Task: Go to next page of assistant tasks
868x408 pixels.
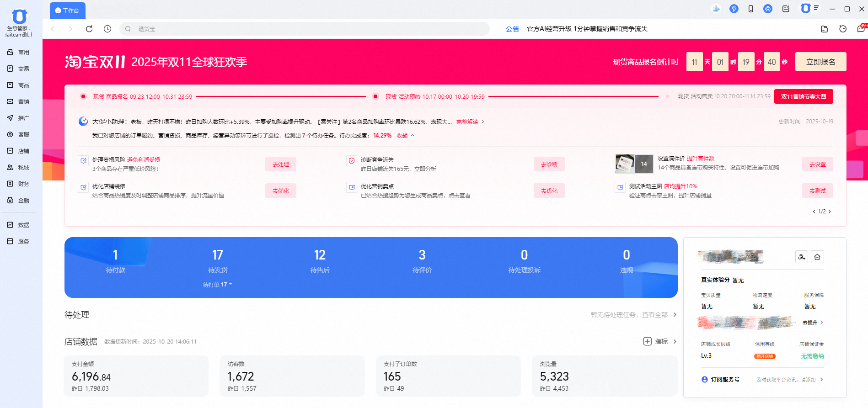Action: click(x=830, y=212)
